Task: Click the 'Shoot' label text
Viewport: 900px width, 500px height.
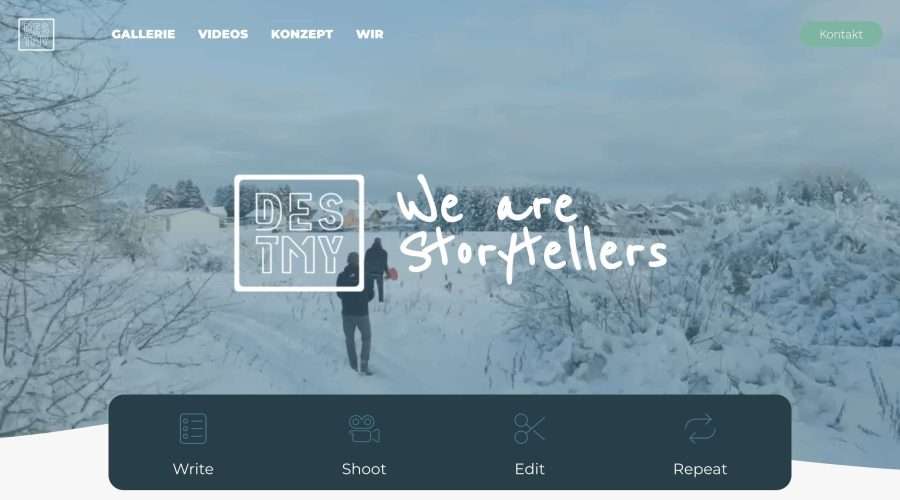Action: (364, 469)
